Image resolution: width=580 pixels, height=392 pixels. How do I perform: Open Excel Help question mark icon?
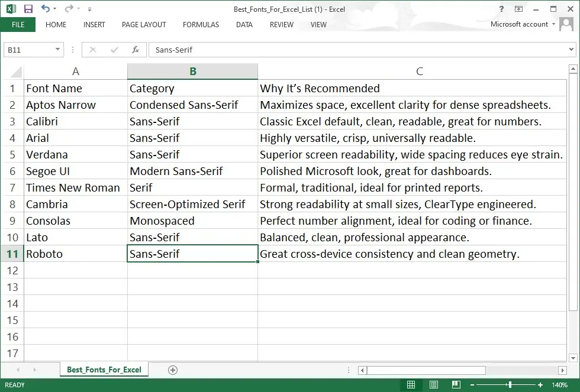click(x=502, y=9)
